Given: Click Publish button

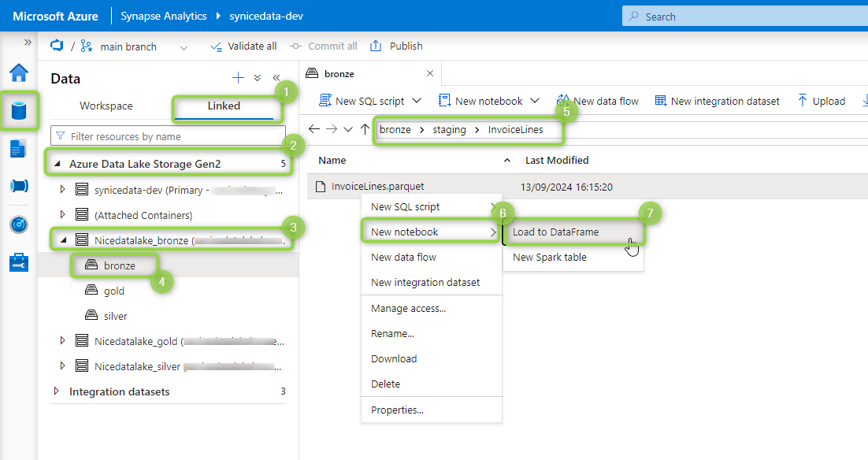Looking at the screenshot, I should [x=396, y=46].
